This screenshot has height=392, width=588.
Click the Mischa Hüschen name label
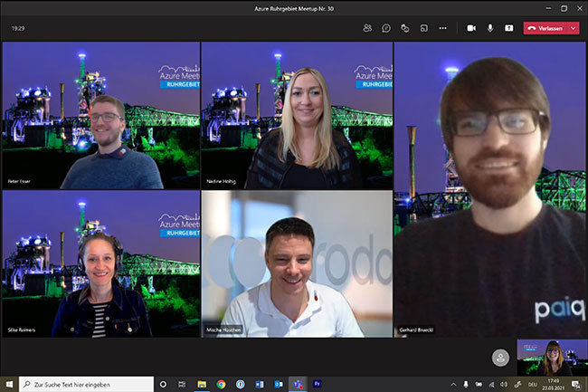(x=223, y=330)
